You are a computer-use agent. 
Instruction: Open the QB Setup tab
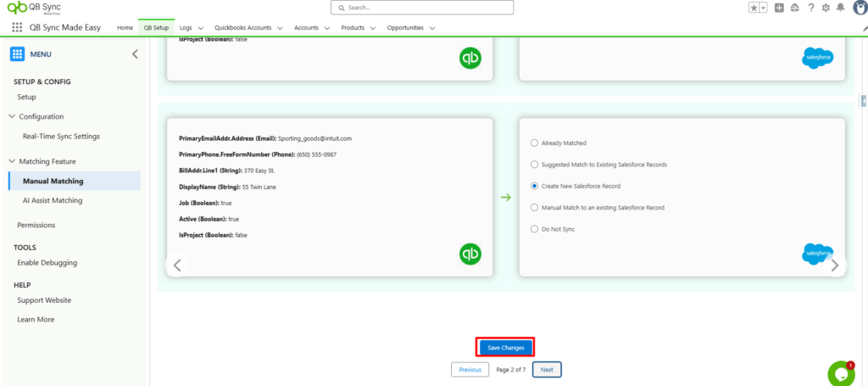pyautogui.click(x=156, y=28)
